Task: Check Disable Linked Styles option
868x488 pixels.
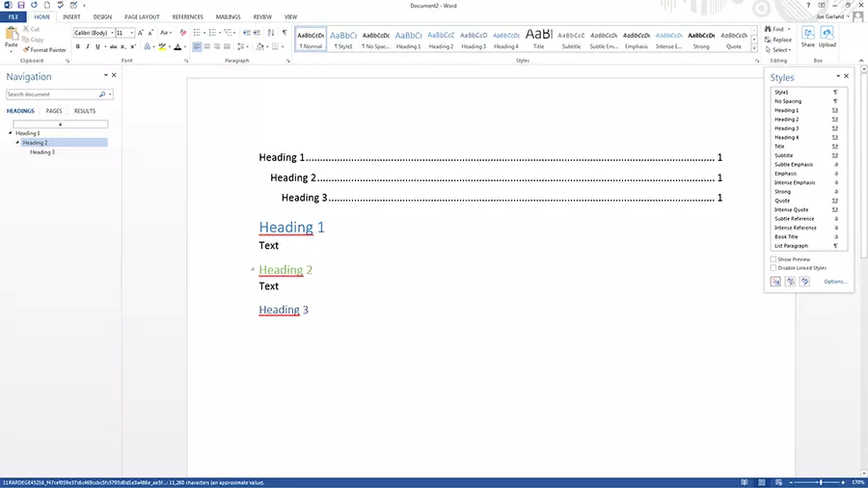Action: 773,268
